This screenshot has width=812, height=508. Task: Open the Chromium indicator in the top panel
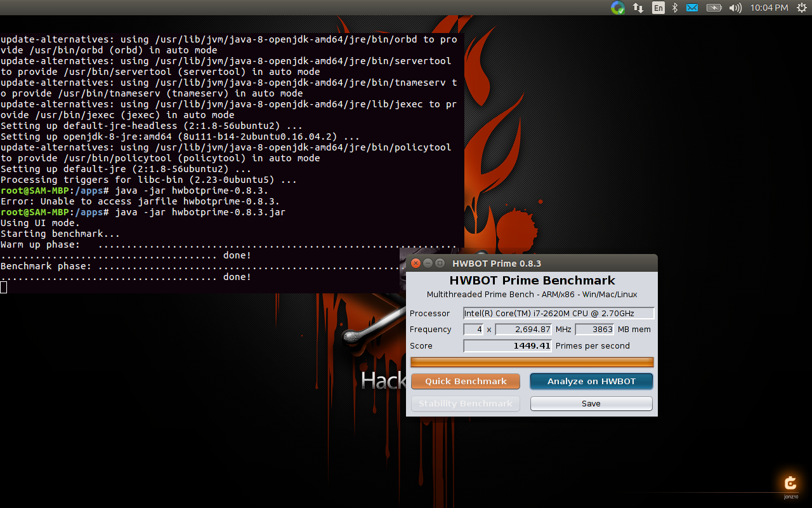[618, 8]
